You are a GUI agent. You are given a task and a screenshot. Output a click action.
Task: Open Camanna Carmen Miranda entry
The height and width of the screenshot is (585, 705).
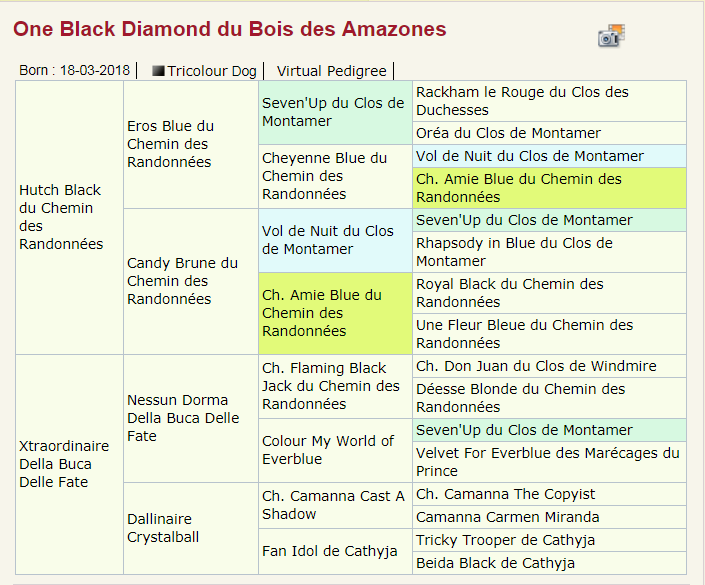point(507,517)
